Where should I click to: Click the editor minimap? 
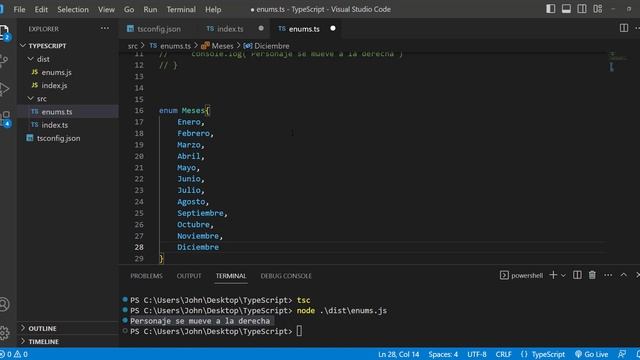617,61
